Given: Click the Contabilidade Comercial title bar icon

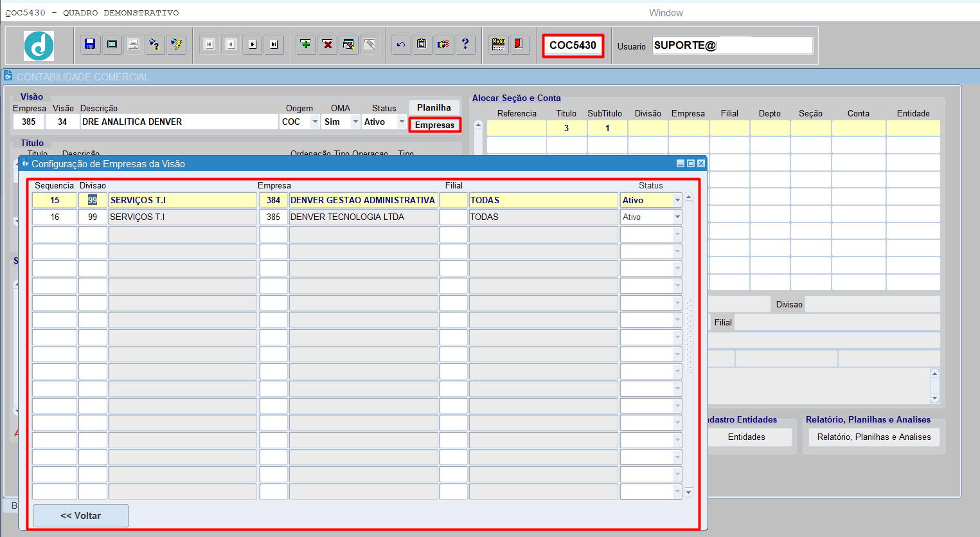Looking at the screenshot, I should [8, 77].
